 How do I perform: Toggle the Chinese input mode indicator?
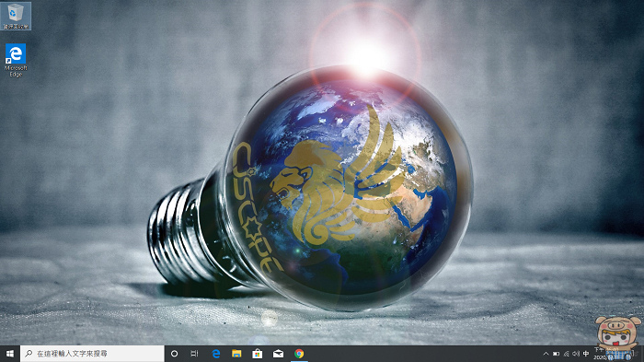coord(586,354)
